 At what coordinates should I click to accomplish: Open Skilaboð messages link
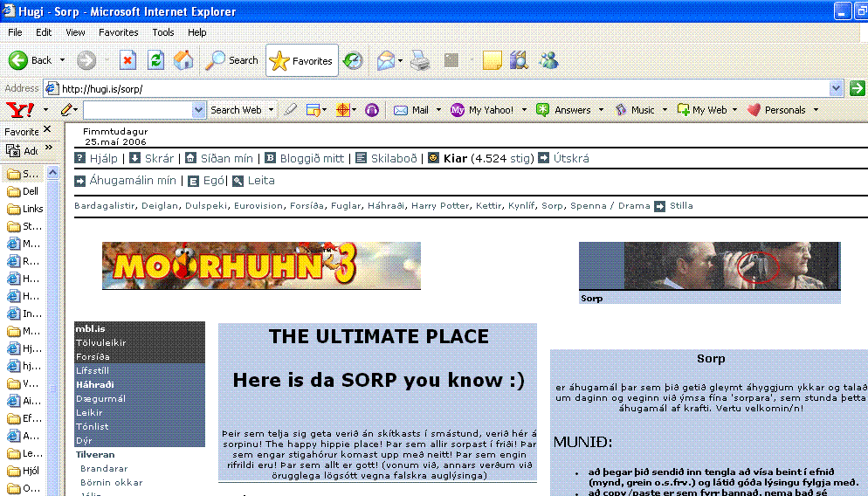(394, 158)
